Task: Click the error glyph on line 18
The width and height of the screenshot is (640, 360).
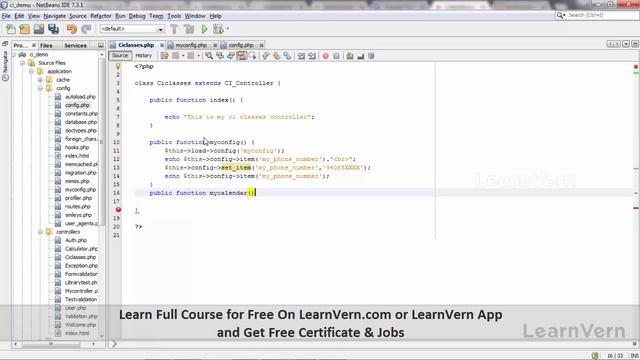Action: tap(118, 209)
